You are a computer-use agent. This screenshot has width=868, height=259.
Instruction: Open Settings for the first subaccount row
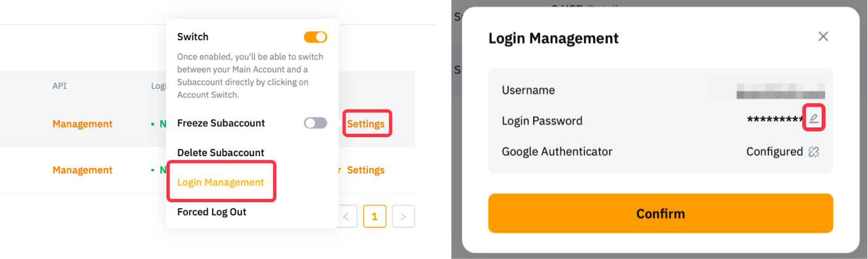click(x=366, y=124)
